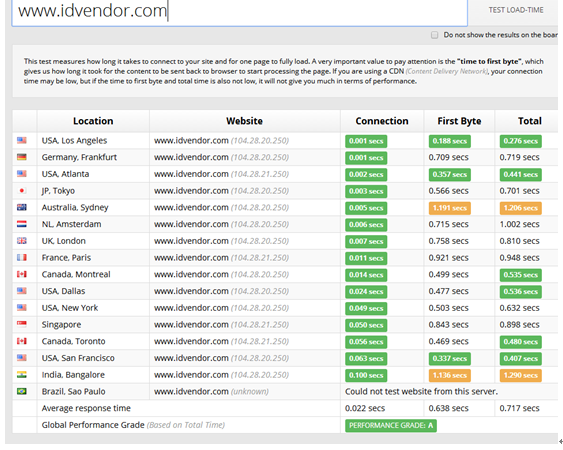Click the 0.638 secs average first byte value
563x450 pixels.
(448, 408)
